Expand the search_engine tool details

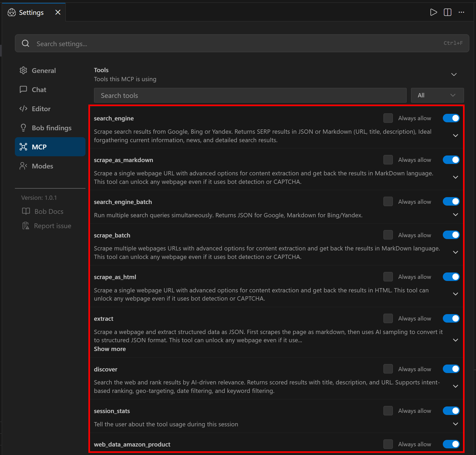[456, 136]
